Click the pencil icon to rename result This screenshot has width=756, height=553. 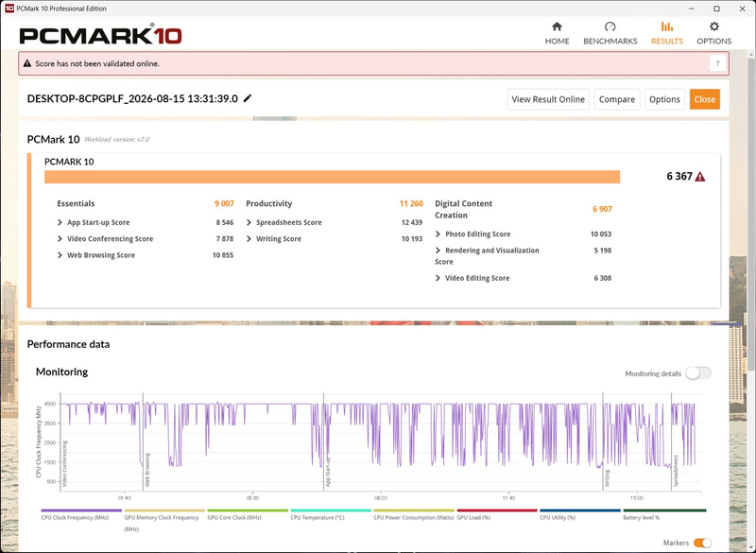(248, 98)
